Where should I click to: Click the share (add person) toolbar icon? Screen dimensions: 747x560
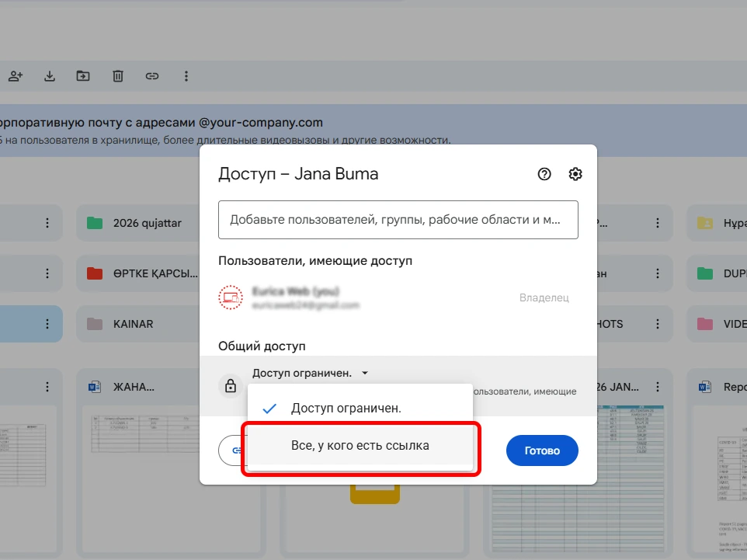[x=16, y=76]
